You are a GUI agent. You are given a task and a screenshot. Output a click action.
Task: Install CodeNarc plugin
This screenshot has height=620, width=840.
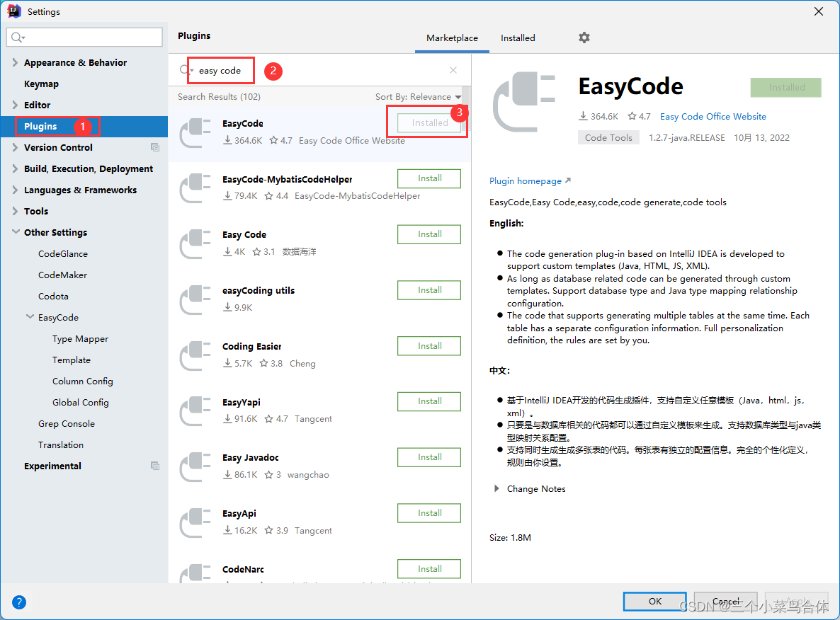(429, 568)
